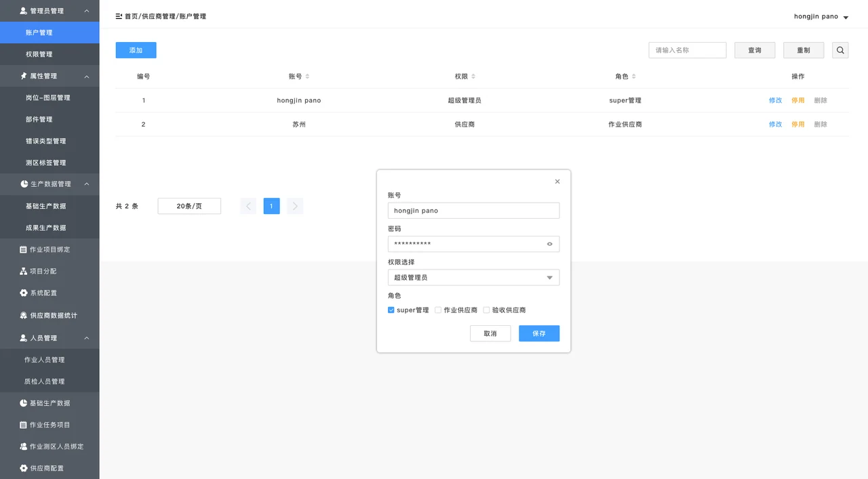Click the 生产数据管理 pie chart icon
The image size is (868, 479).
click(24, 184)
